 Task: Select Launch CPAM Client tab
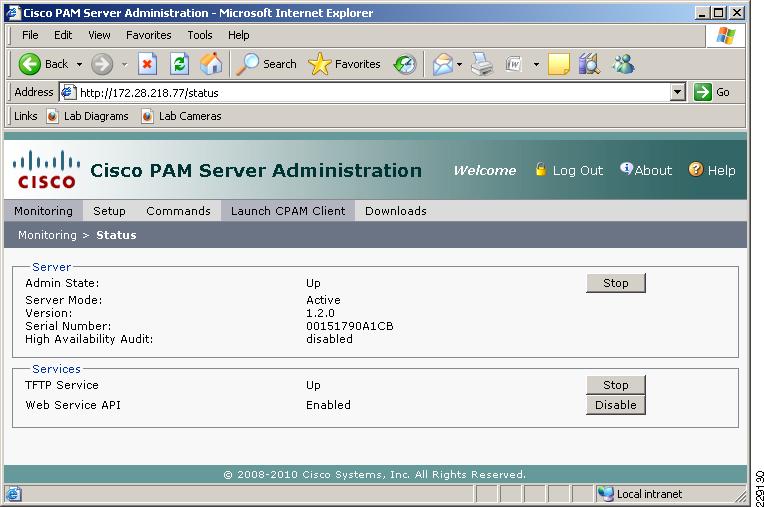288,211
